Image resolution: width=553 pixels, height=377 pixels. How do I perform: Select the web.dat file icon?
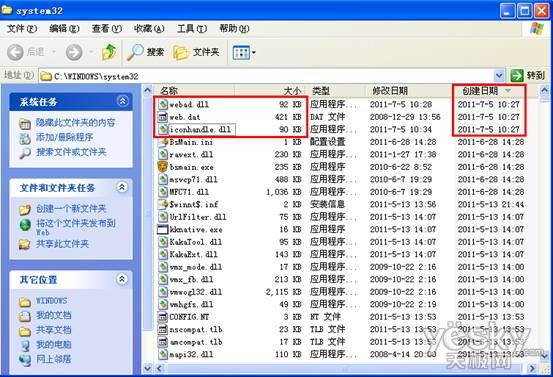point(163,117)
